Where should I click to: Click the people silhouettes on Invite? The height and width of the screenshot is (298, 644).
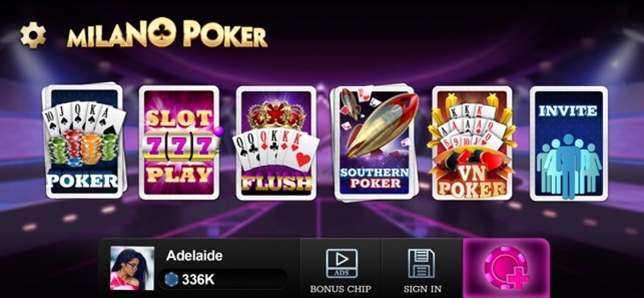(568, 165)
